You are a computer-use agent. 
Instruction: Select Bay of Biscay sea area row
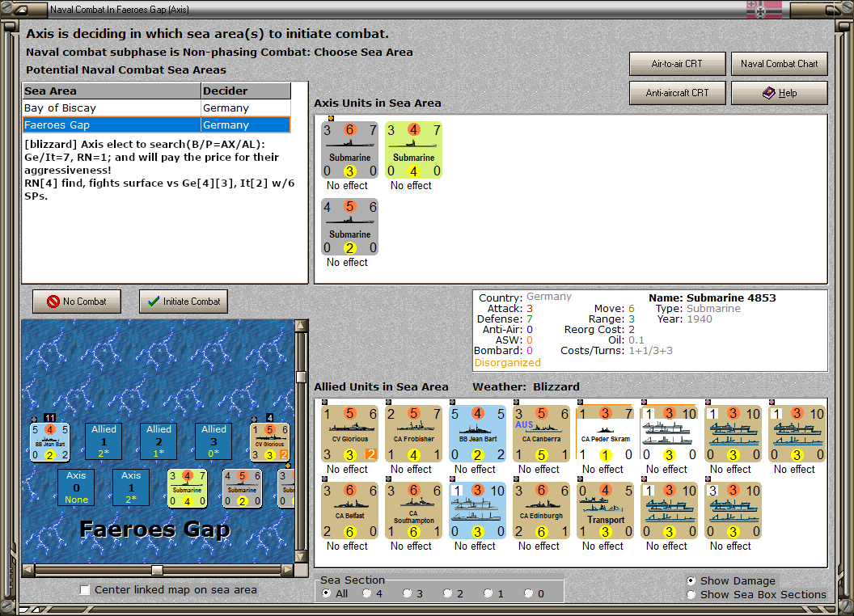(157, 108)
